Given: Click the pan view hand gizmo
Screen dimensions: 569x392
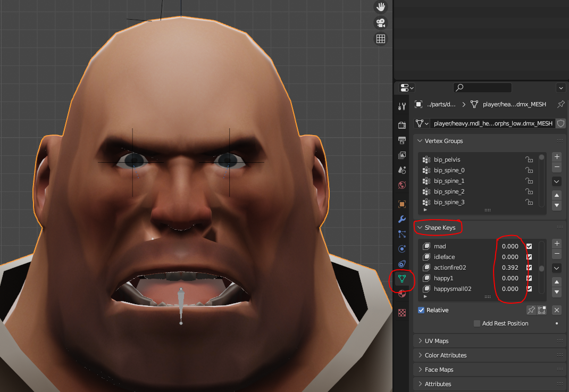Looking at the screenshot, I should coord(381,7).
